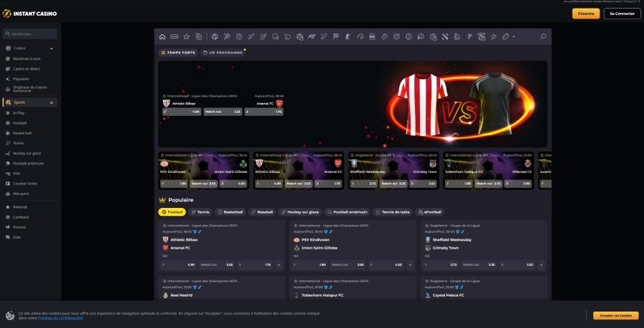Open the home icon in sports toolbar
The width and height of the screenshot is (644, 328).
pos(162,37)
